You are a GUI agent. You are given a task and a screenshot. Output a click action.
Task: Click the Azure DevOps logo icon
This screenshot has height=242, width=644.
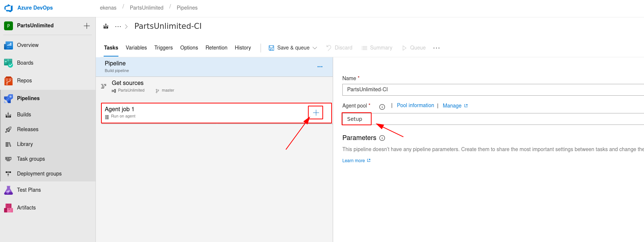coord(9,8)
